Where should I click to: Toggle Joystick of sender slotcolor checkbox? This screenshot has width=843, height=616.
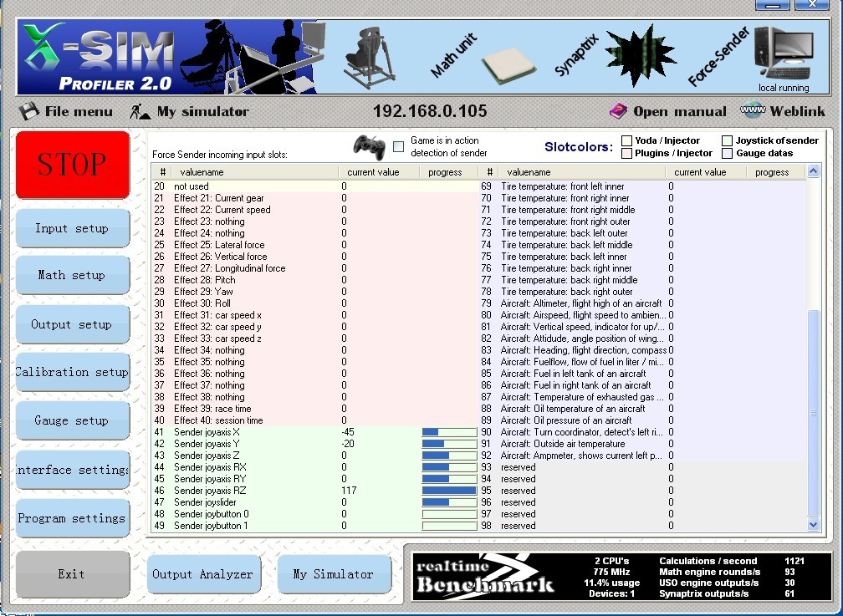(x=727, y=140)
